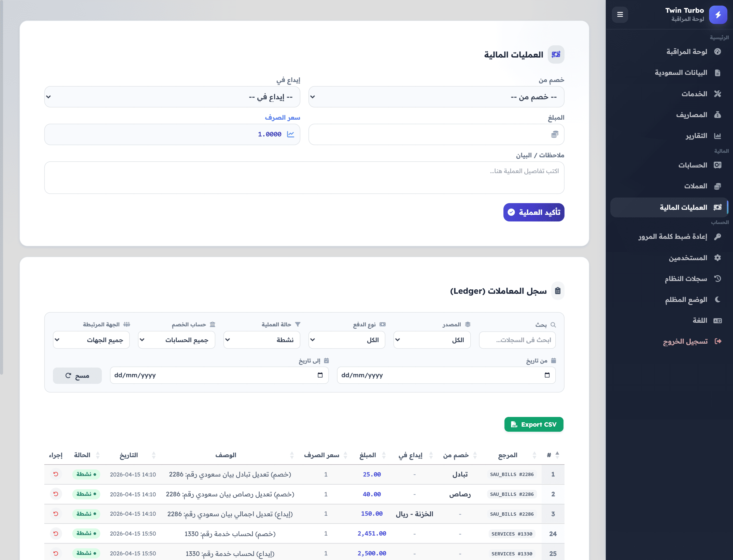Open calendar picker for إلى تاريخ
This screenshot has height=560, width=733.
coord(320,376)
